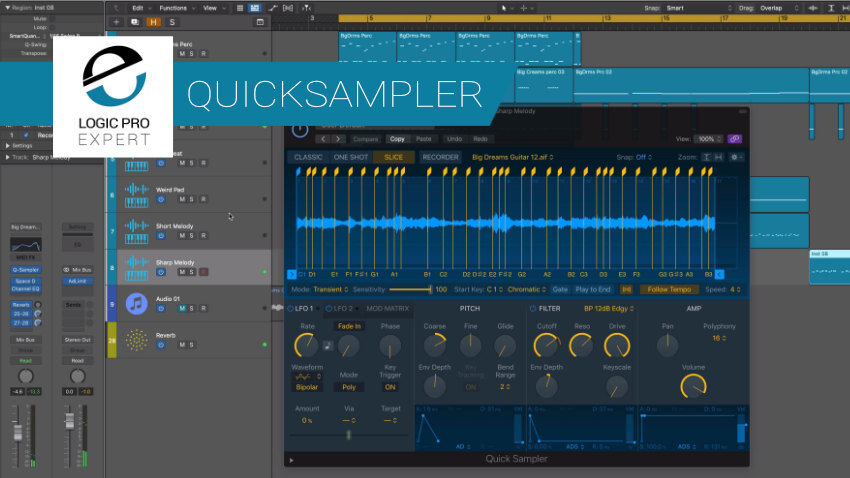Click the Compare button in plugin header
This screenshot has height=478, width=850.
pyautogui.click(x=365, y=139)
